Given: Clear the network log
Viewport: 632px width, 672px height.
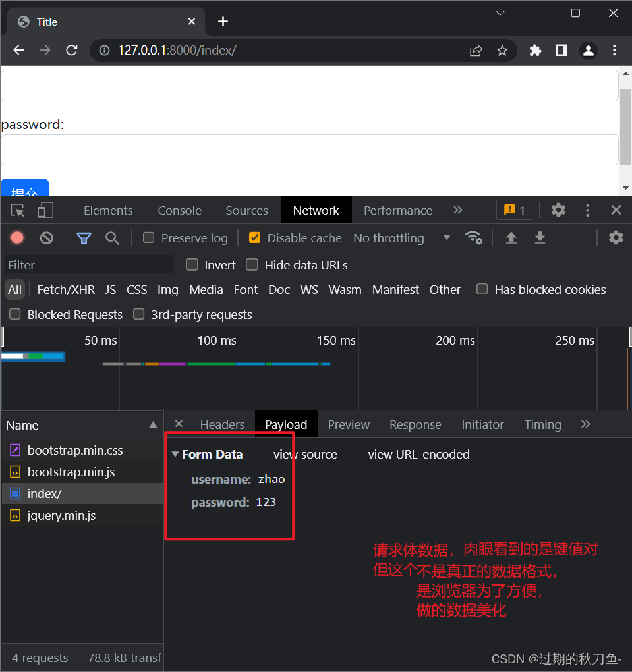Looking at the screenshot, I should [x=46, y=238].
